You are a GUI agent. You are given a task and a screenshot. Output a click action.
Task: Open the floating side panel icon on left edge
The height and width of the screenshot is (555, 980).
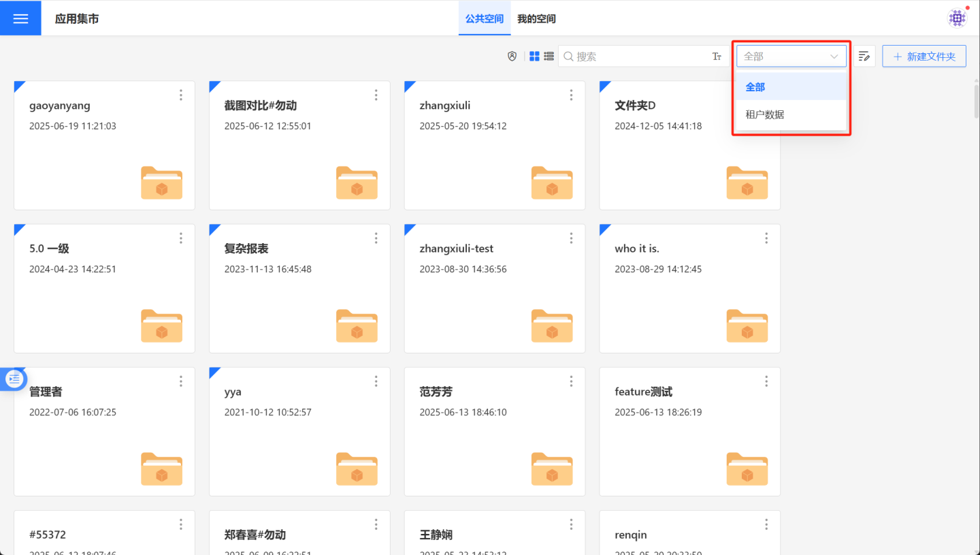15,379
